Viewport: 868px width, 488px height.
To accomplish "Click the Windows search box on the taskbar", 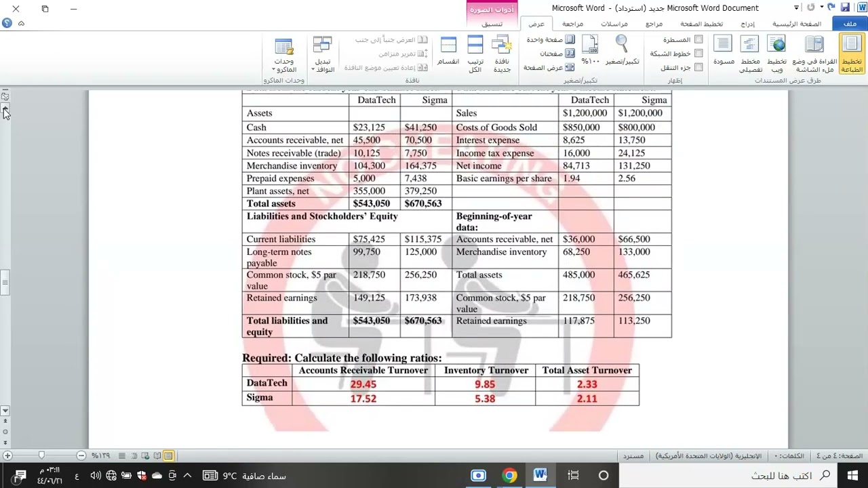I will 728,476.
